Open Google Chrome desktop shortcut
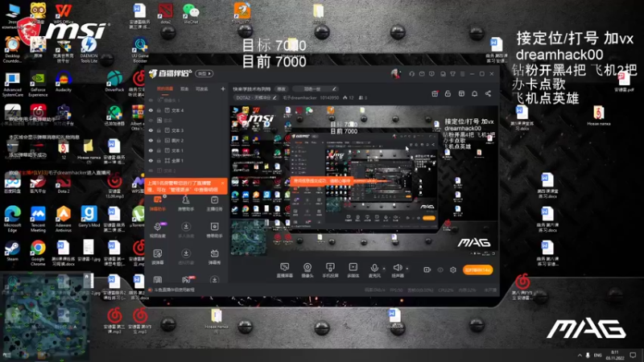The width and height of the screenshot is (644, 362). click(38, 253)
